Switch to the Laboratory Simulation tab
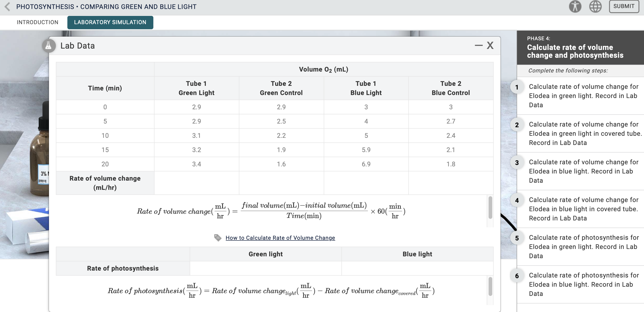Screen dimensions: 644x312 point(110,22)
